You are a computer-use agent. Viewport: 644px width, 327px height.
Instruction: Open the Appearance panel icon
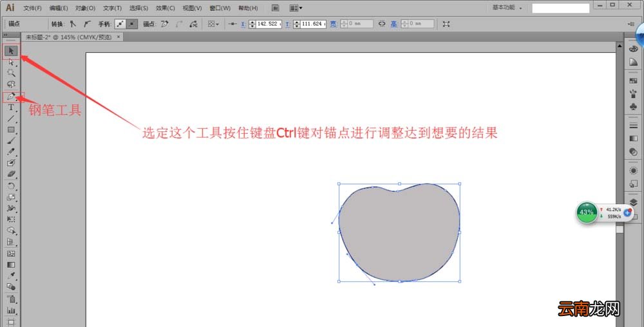click(633, 171)
